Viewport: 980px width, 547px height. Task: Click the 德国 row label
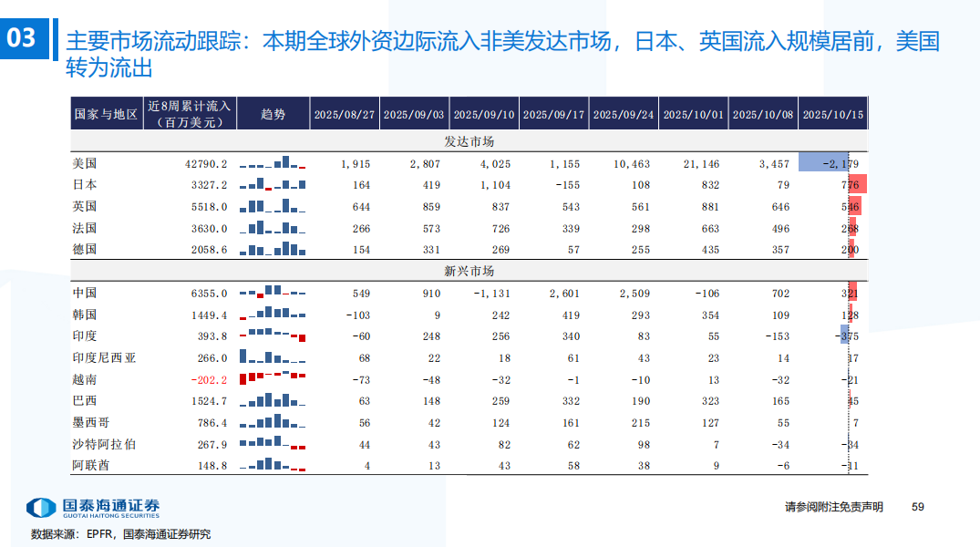tap(85, 249)
